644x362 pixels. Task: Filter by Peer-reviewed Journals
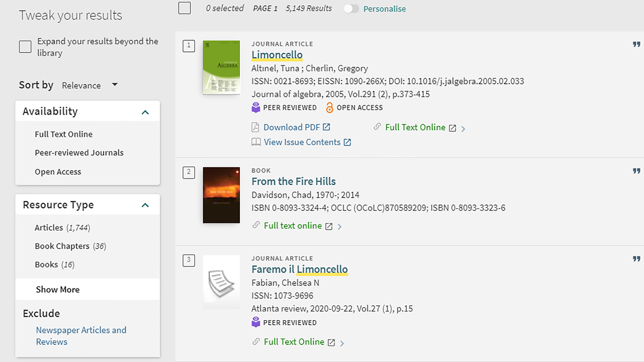(79, 153)
